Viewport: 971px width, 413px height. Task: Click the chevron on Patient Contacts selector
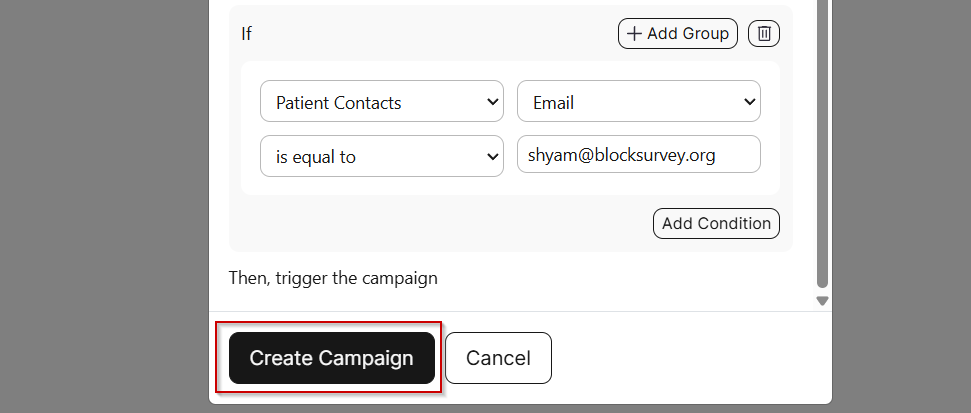click(492, 102)
